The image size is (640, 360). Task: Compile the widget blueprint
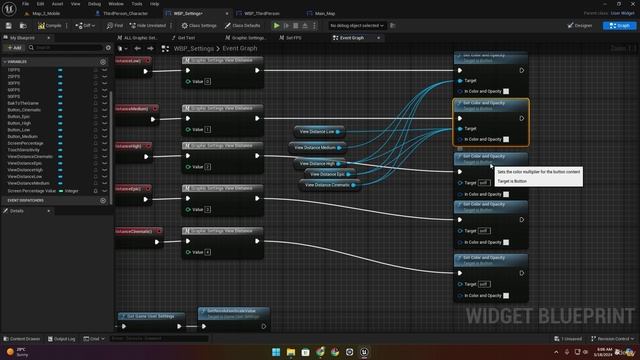coord(49,26)
